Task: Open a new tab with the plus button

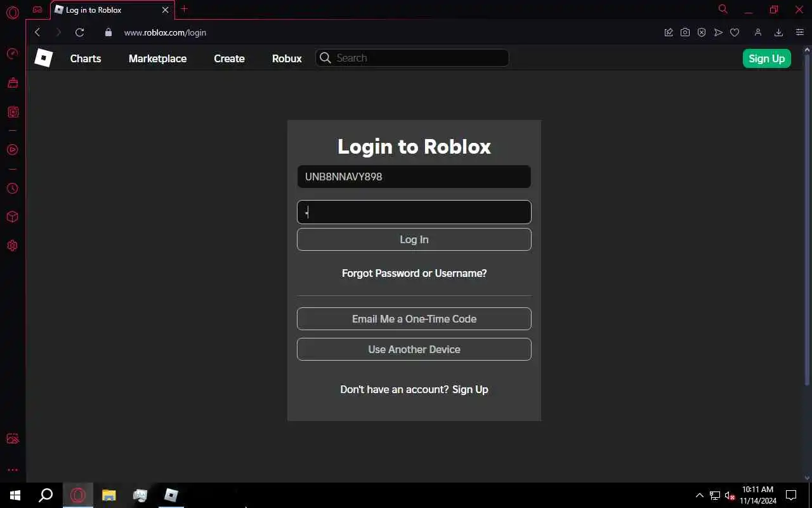Action: point(184,9)
